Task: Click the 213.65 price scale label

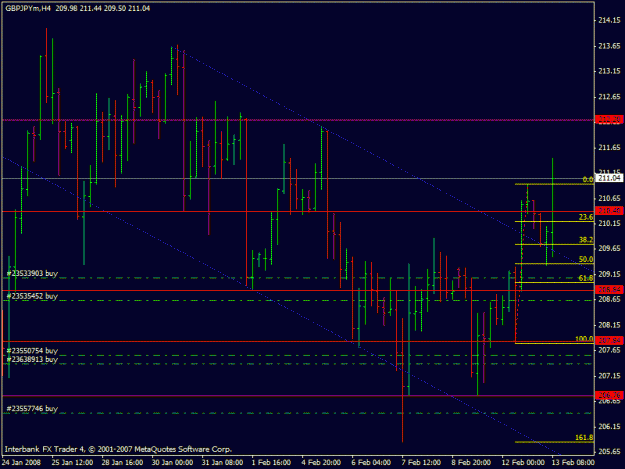Action: (609, 46)
